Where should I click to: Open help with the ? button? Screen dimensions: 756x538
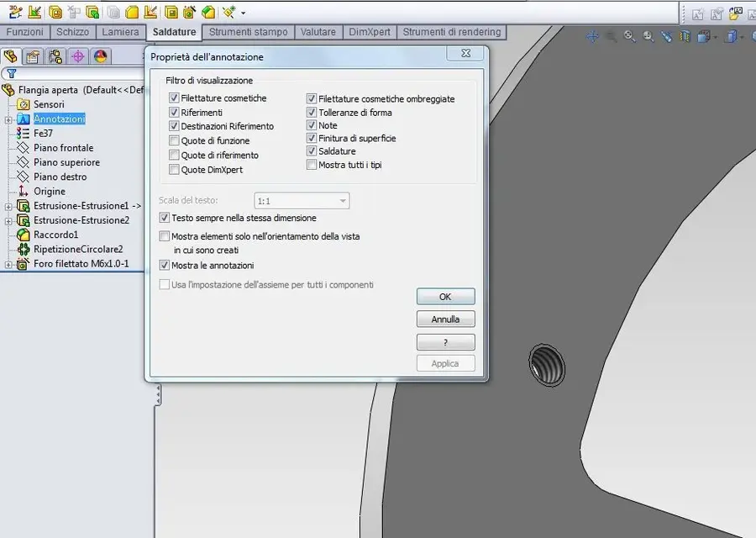pos(445,342)
